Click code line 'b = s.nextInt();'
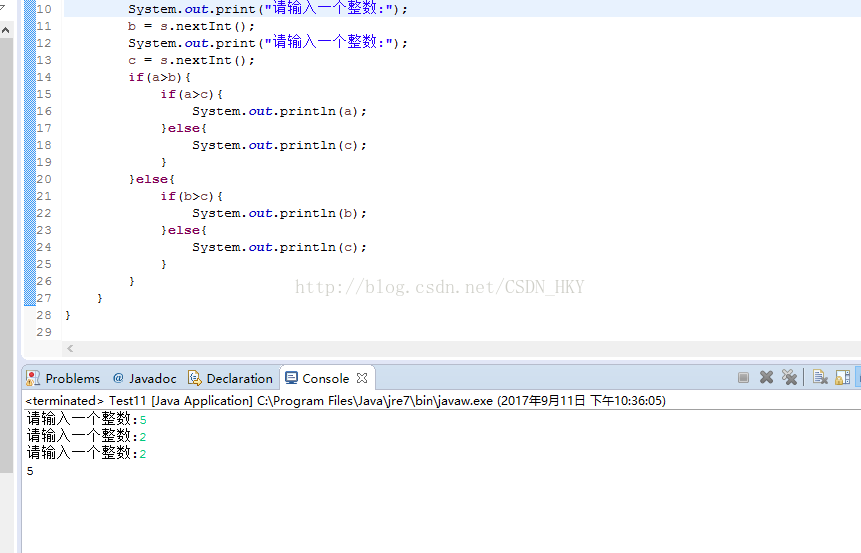861x553 pixels. [191, 26]
